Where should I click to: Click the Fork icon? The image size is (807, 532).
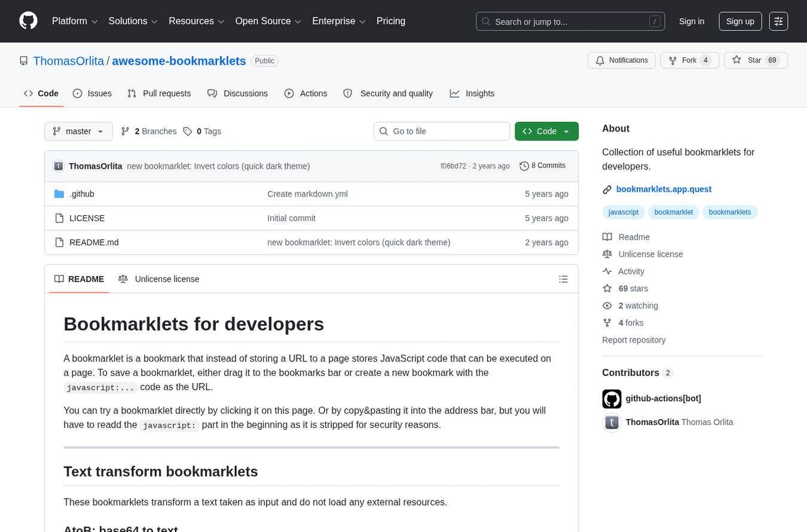click(672, 60)
